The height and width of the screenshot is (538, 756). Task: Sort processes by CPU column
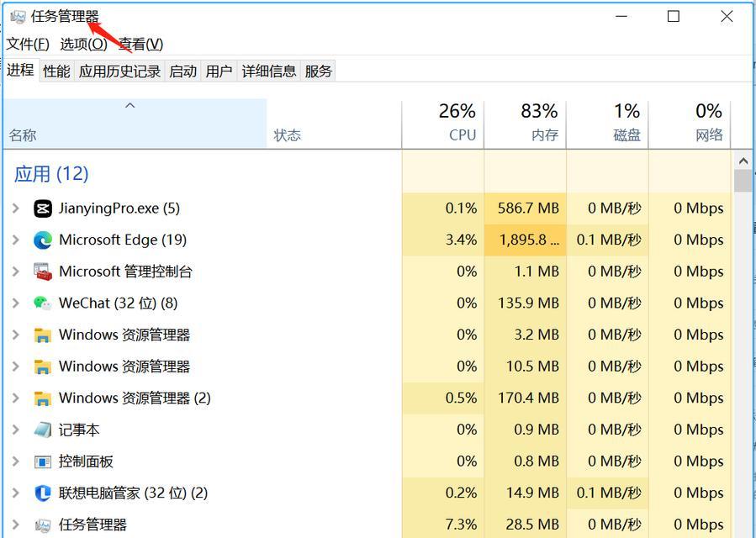(442, 124)
